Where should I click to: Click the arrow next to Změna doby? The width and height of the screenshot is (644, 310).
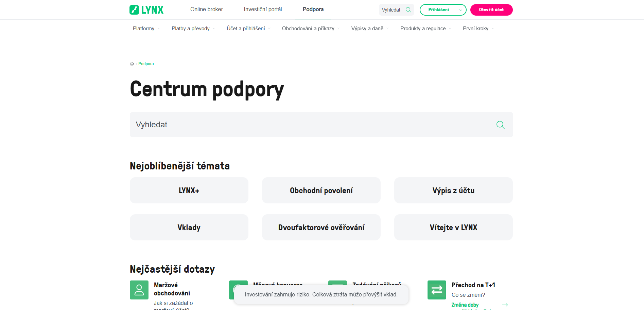point(505,305)
